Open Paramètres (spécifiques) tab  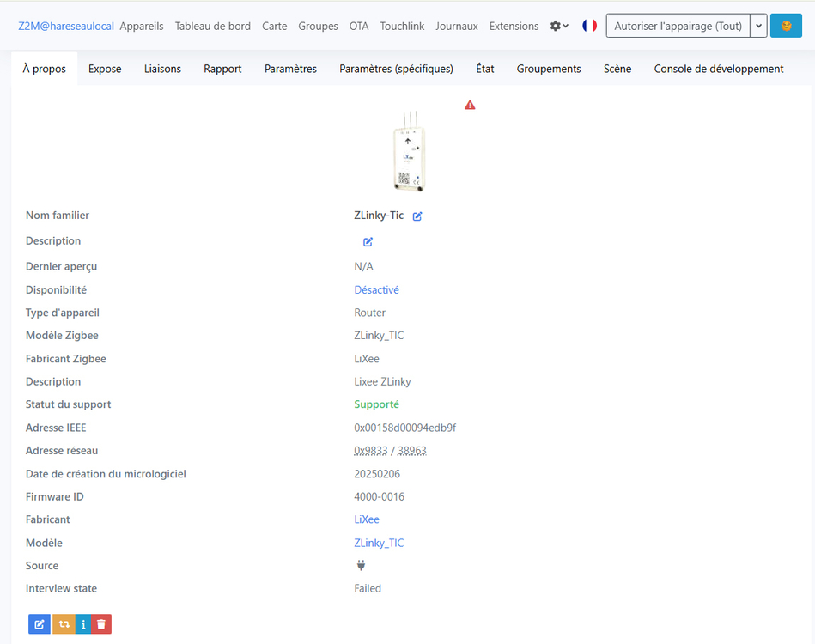pyautogui.click(x=396, y=69)
